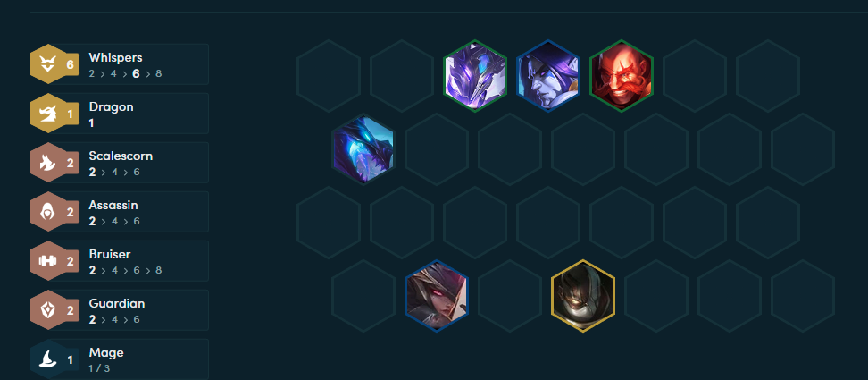Click the Bruiser trait label
Screen dimensions: 868x380
pos(110,254)
